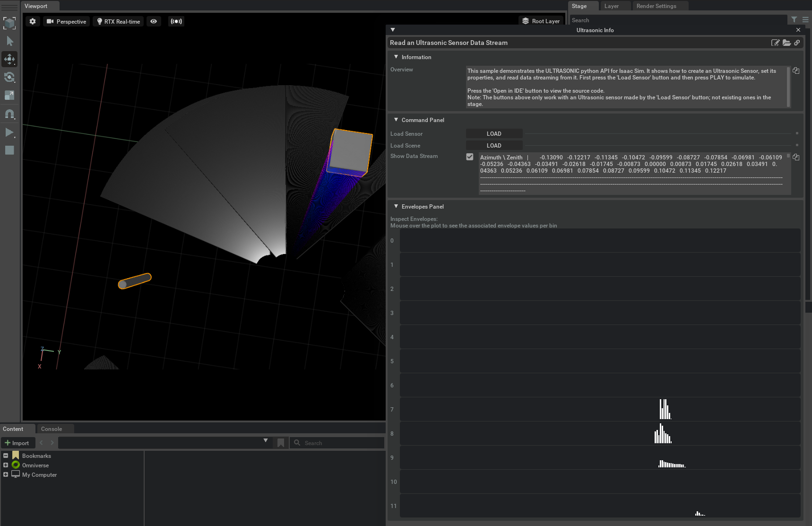The image size is (812, 526).
Task: Click LOAD for Load Sensor
Action: pos(494,134)
